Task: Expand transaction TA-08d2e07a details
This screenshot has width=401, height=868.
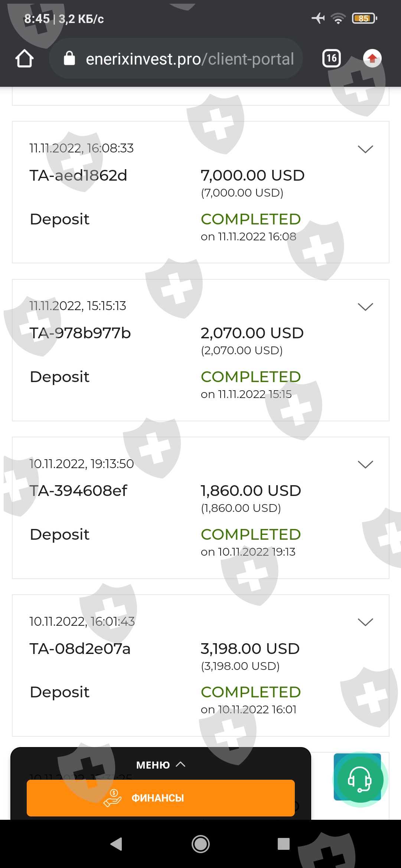Action: 365,622
